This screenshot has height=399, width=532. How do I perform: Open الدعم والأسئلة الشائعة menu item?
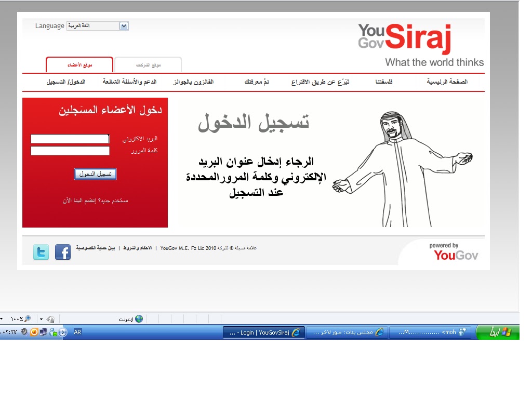pos(129,82)
